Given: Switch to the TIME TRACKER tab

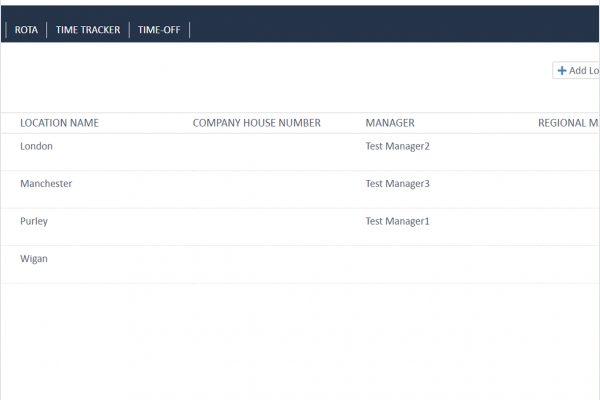Looking at the screenshot, I should pyautogui.click(x=88, y=30).
